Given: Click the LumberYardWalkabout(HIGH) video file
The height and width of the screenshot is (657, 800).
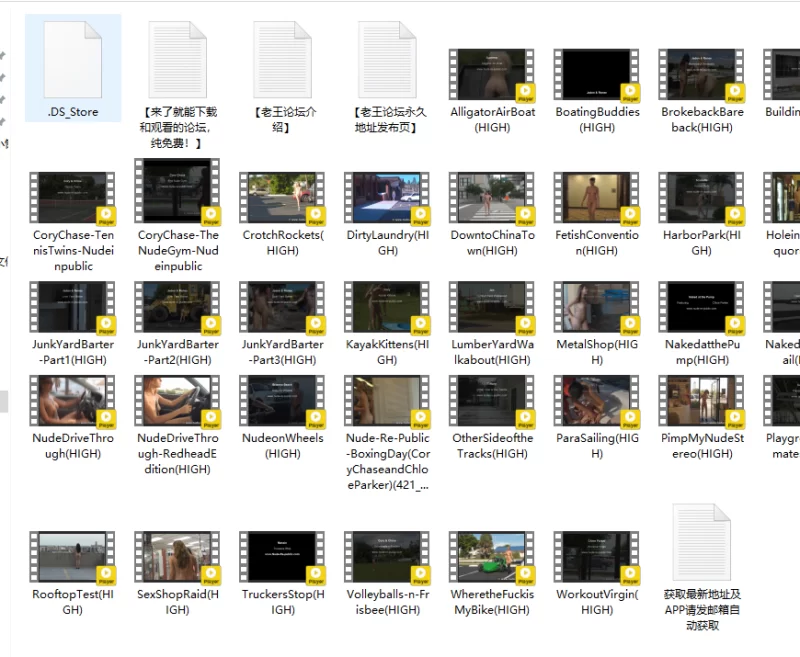Looking at the screenshot, I should [492, 307].
